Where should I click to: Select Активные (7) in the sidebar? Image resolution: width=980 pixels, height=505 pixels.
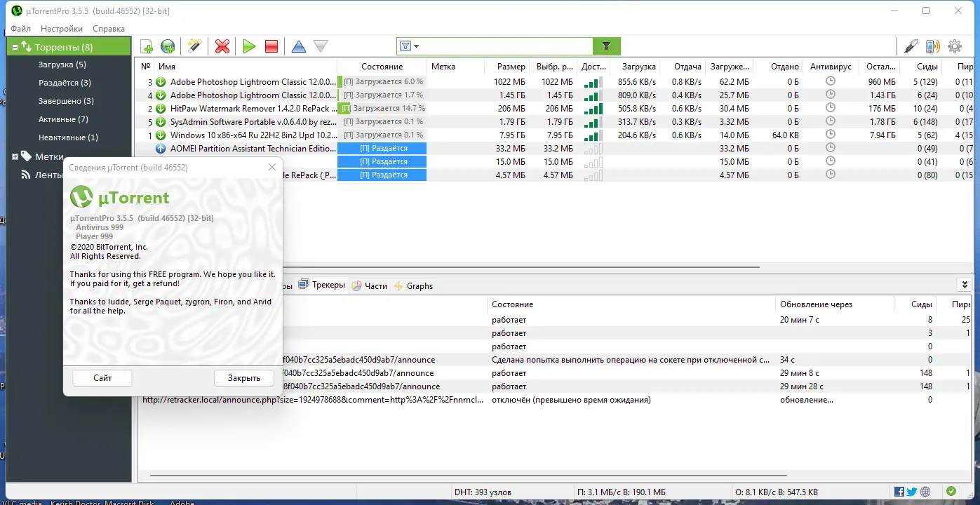point(63,119)
